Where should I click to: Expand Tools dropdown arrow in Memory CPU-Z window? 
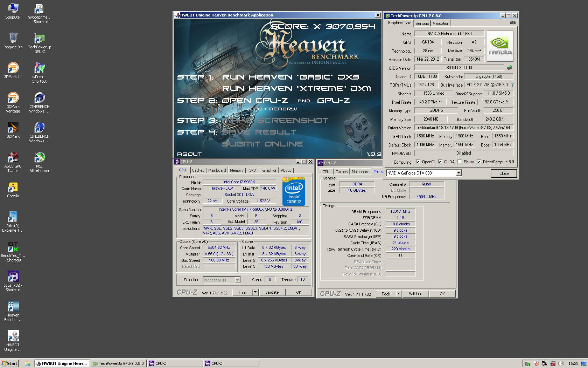point(399,294)
